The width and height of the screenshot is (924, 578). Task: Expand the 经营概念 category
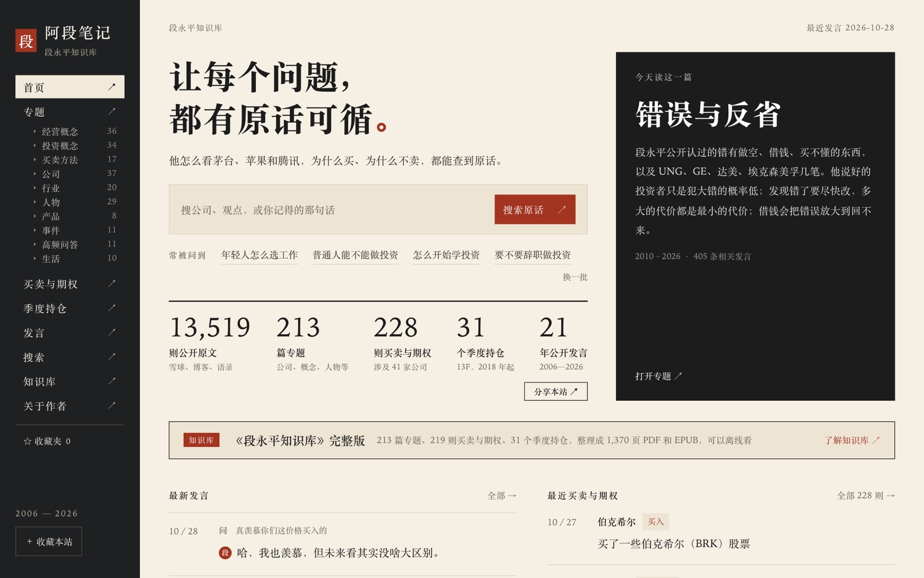pyautogui.click(x=74, y=131)
